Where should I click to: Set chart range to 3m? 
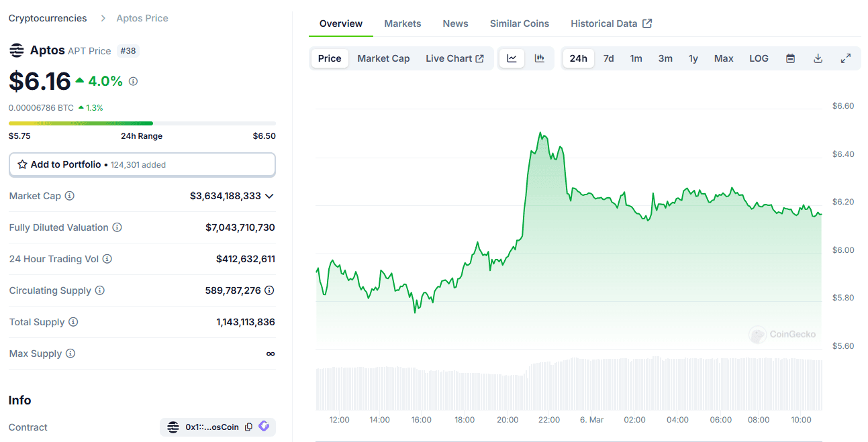pos(665,58)
